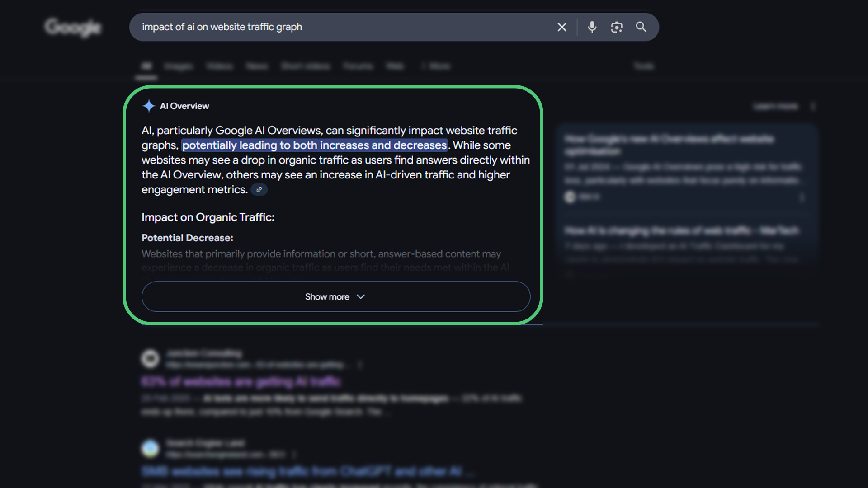Click the 'AI Overview' label
868x488 pixels.
tap(184, 106)
